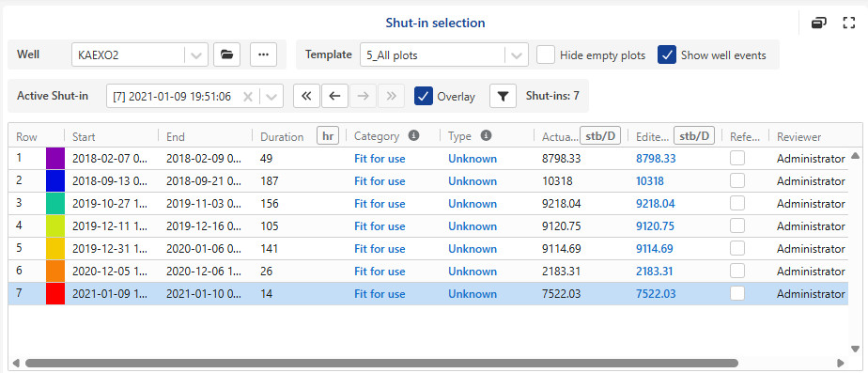The width and height of the screenshot is (868, 373).
Task: Change Duration unit hr selector
Action: tap(328, 135)
